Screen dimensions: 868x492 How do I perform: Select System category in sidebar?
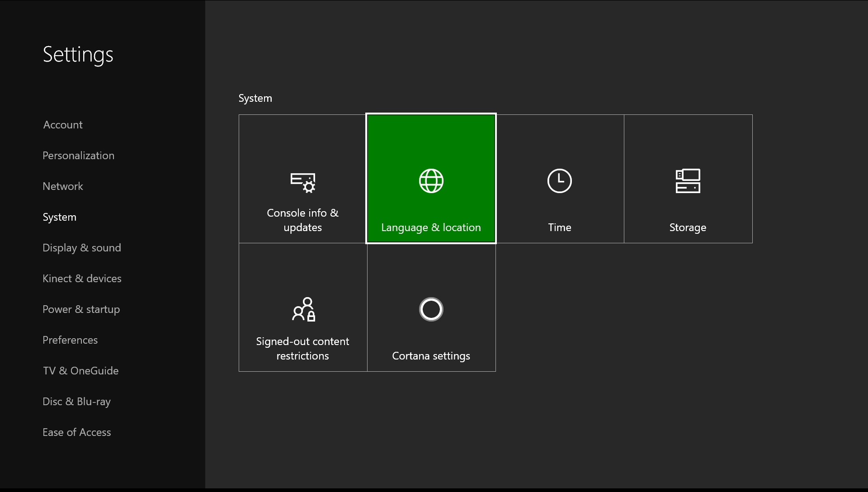point(59,217)
